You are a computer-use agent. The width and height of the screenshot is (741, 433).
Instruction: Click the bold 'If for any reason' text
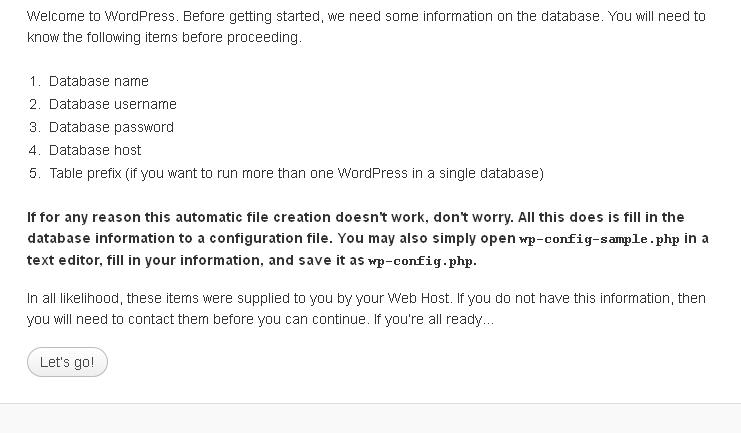84,217
